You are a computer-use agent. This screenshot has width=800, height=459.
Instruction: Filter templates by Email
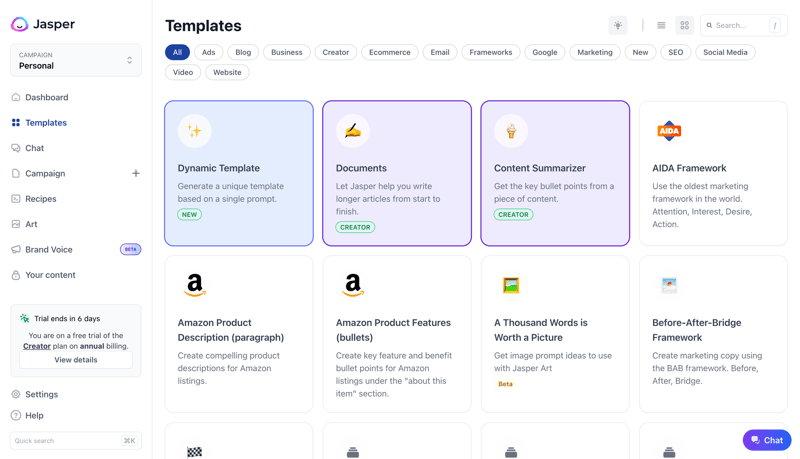tap(440, 52)
